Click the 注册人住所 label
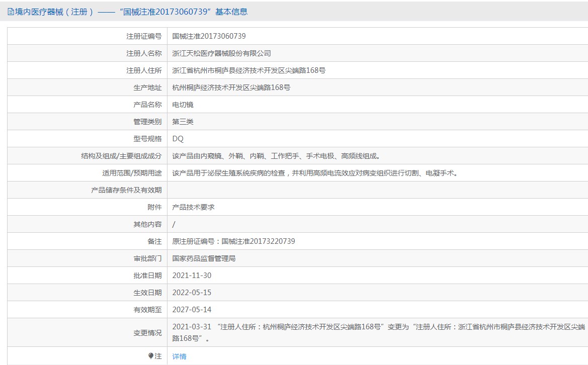Viewport: 588px width, 365px height. coord(144,70)
